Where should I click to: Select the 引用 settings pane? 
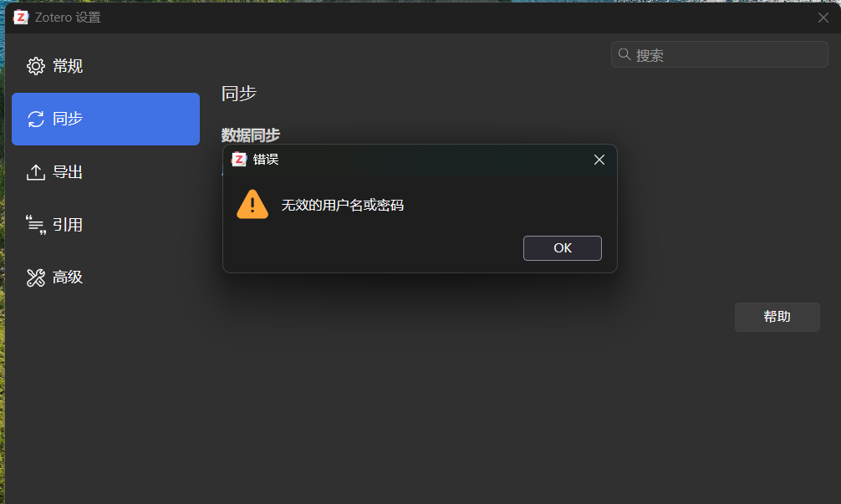coord(105,225)
